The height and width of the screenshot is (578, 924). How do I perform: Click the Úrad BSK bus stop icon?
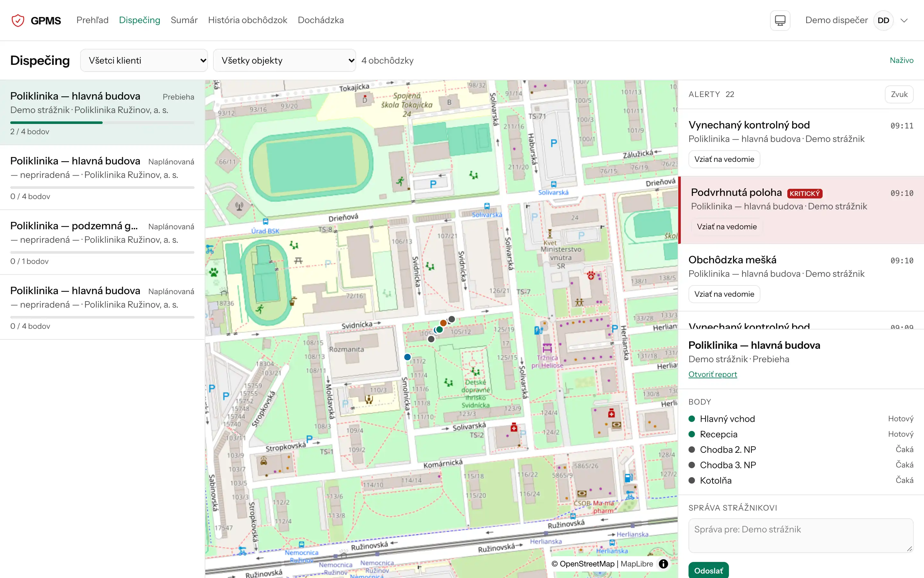coord(265,222)
